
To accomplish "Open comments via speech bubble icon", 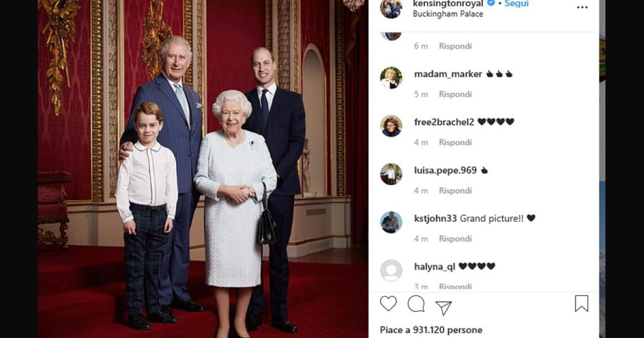I will (416, 304).
